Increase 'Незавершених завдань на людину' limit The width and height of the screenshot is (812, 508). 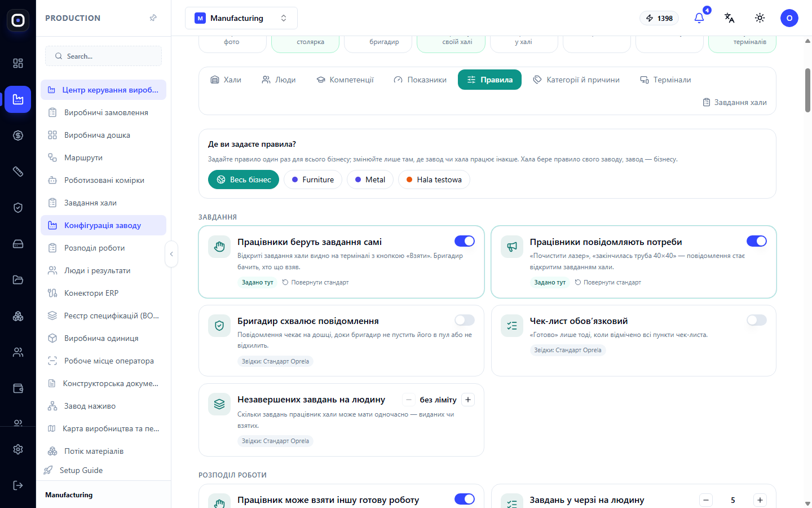coord(468,400)
